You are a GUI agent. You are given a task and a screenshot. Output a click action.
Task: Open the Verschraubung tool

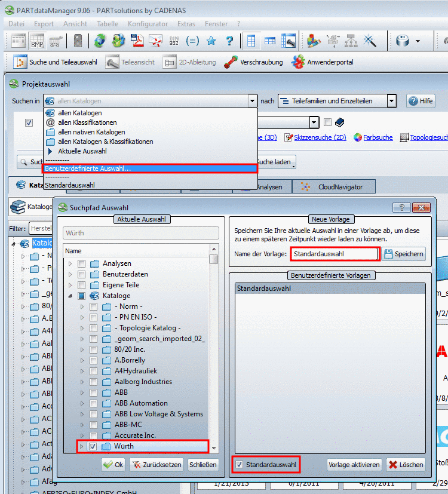[253, 62]
